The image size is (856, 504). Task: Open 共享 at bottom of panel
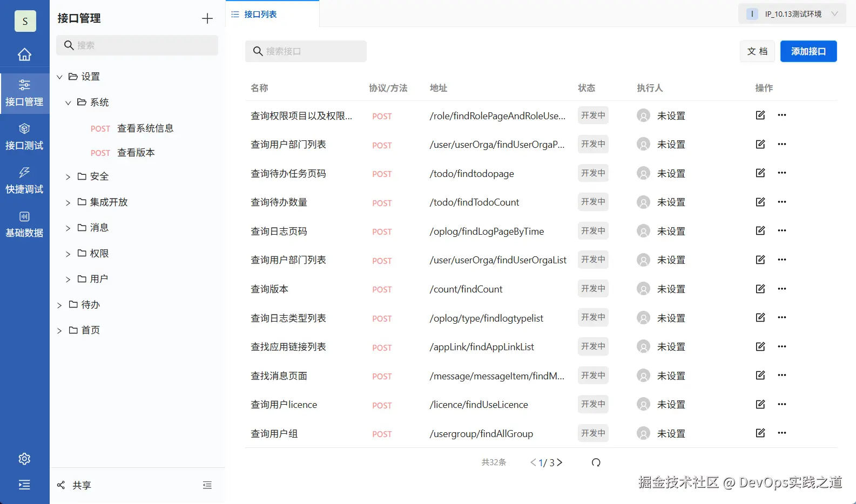pyautogui.click(x=82, y=485)
